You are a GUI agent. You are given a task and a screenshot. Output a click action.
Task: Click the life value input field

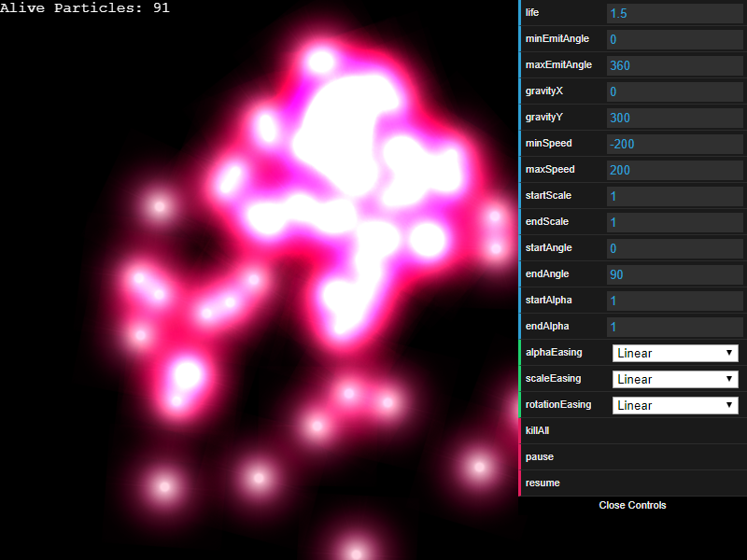coord(674,13)
